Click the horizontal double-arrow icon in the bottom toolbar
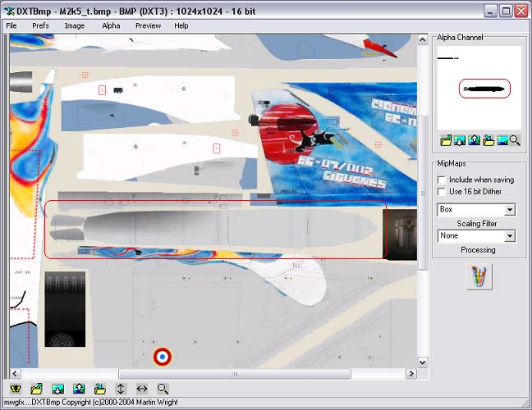 pyautogui.click(x=142, y=389)
